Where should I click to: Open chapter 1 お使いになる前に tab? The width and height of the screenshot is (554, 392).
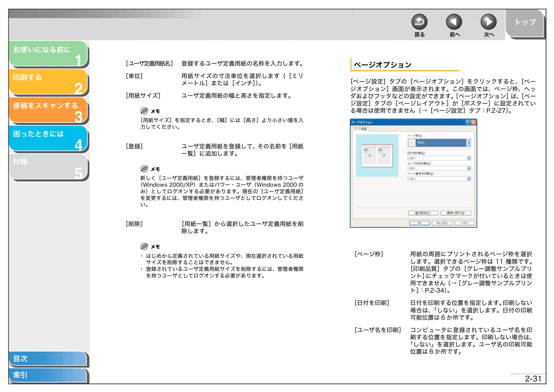pos(48,53)
